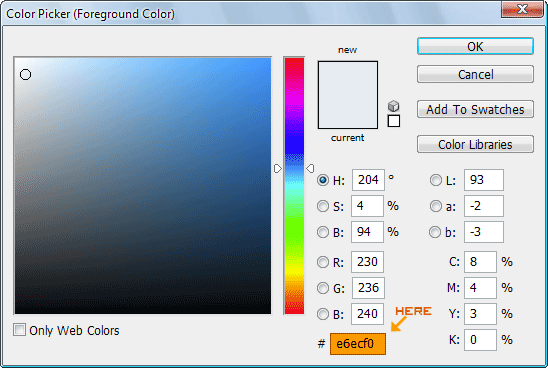This screenshot has width=548, height=368.
Task: Open Color Libraries
Action: tap(475, 144)
